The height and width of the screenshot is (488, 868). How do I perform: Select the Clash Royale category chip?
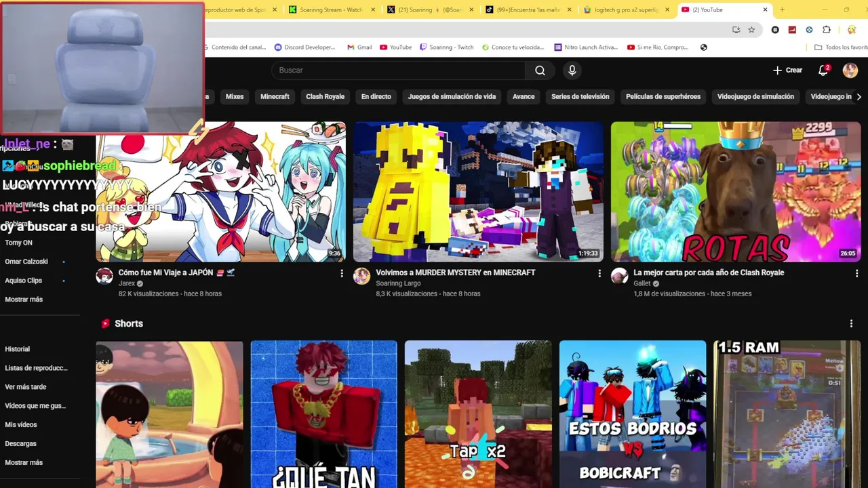coord(325,97)
